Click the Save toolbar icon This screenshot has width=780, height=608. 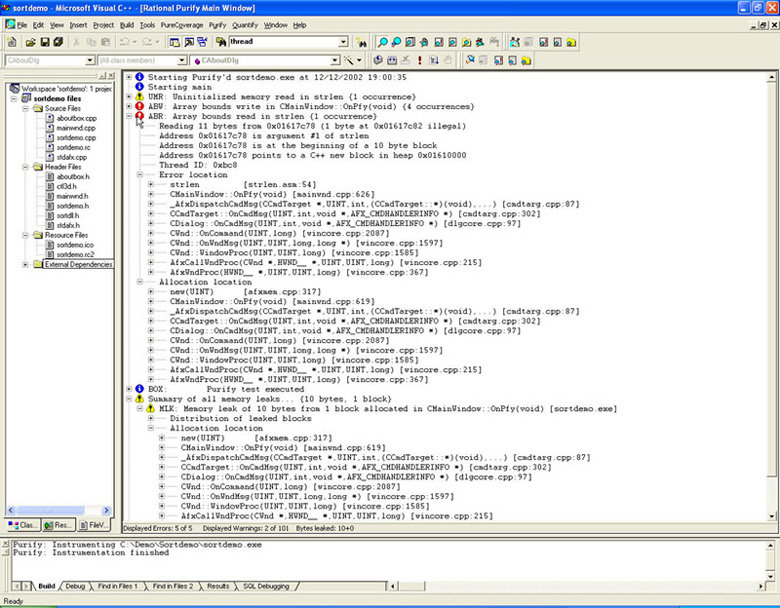45,43
